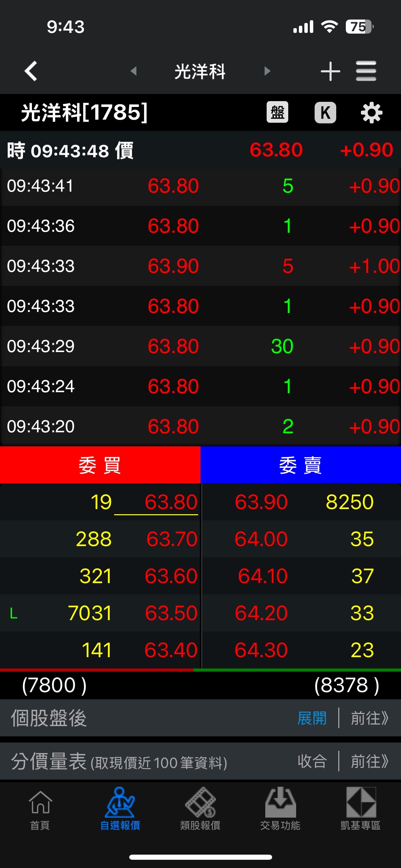Select ask price 64.00
The width and height of the screenshot is (401, 868).
point(261,539)
